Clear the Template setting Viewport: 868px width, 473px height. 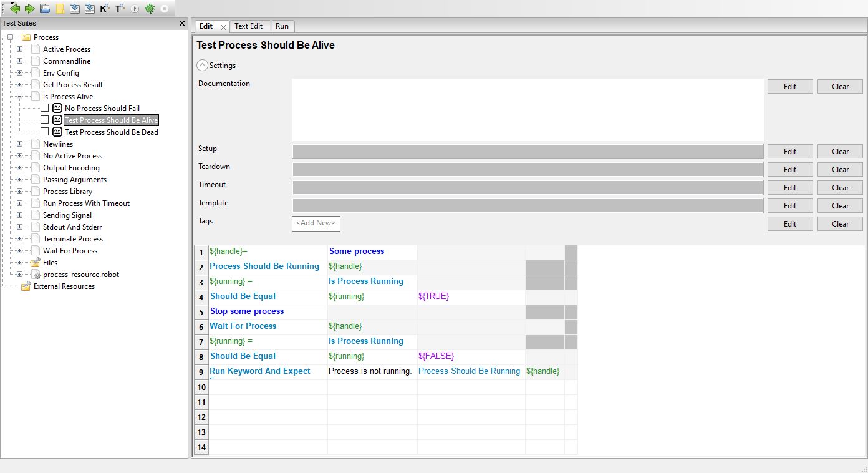point(840,206)
